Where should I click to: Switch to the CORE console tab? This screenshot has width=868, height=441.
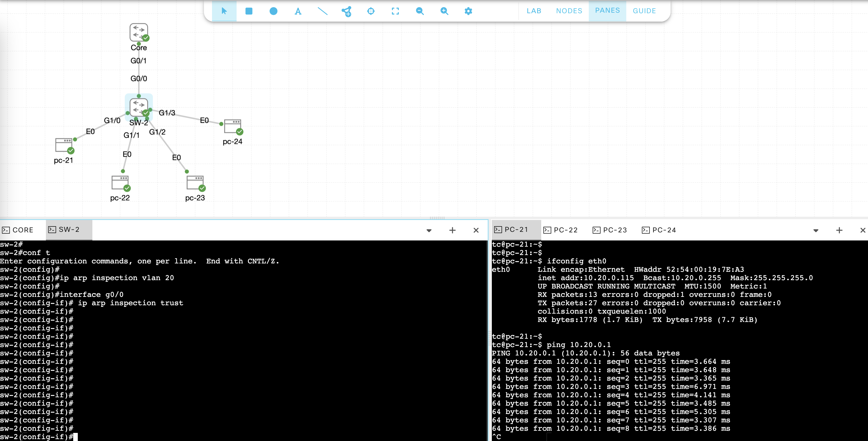[18, 230]
